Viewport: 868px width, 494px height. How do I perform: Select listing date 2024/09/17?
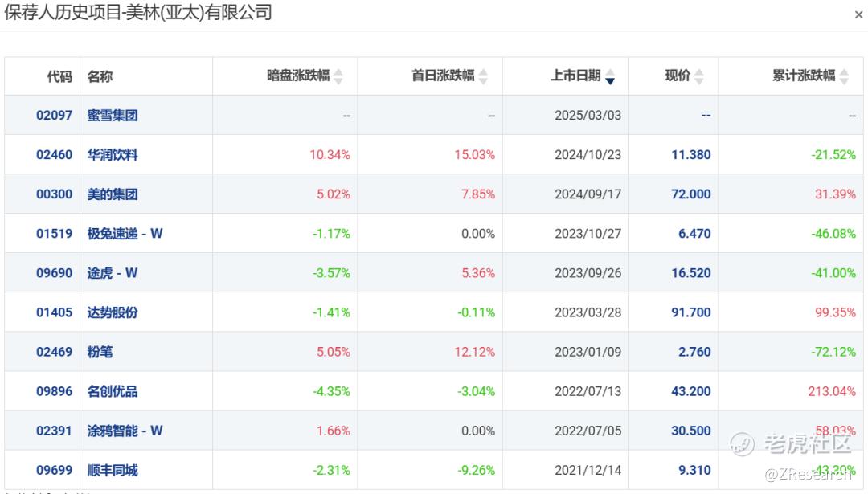[x=588, y=194]
